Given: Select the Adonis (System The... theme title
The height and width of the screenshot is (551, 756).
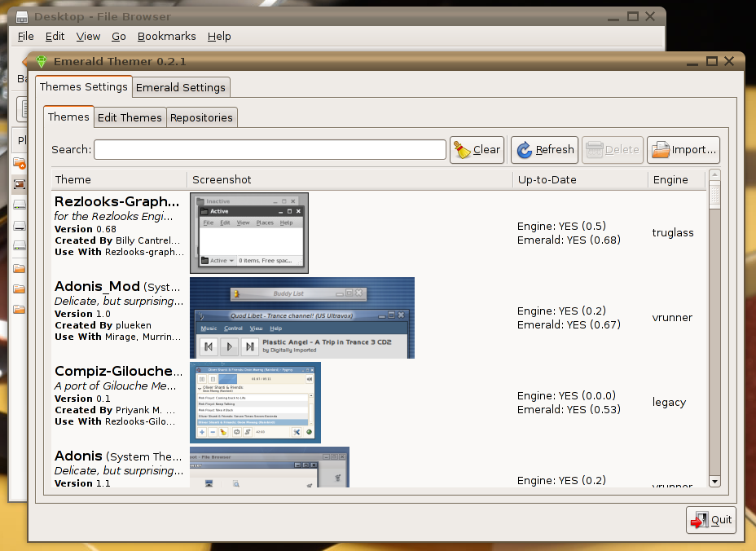Looking at the screenshot, I should point(118,456).
